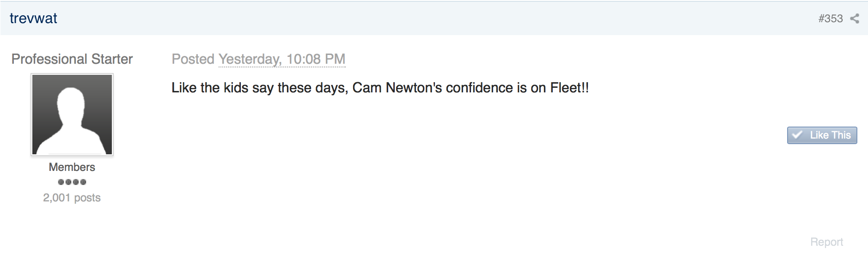Screen dimensions: 868x267
Task: Open the #353 post permalink
Action: point(831,18)
